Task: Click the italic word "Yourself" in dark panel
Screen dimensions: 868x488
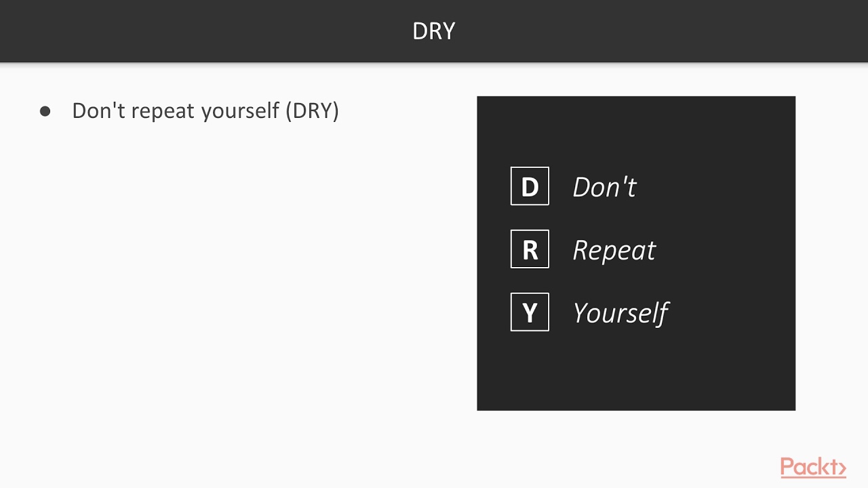Action: 620,313
